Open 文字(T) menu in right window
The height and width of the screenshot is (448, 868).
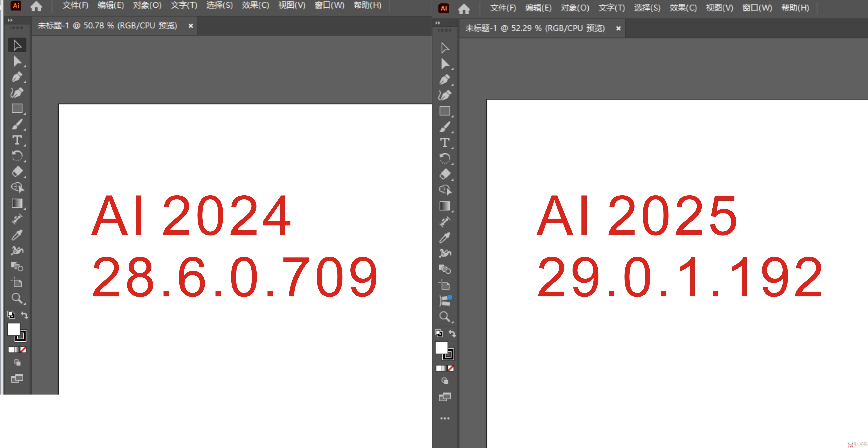click(x=612, y=8)
